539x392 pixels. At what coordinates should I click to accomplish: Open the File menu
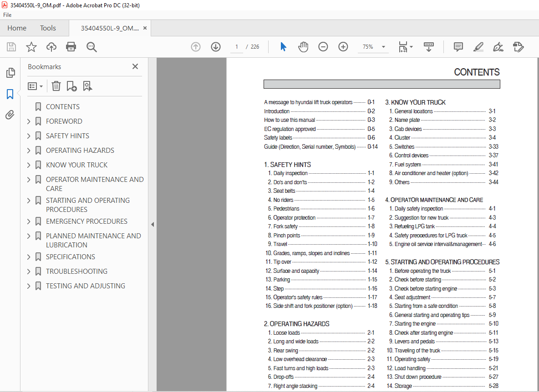[x=7, y=15]
